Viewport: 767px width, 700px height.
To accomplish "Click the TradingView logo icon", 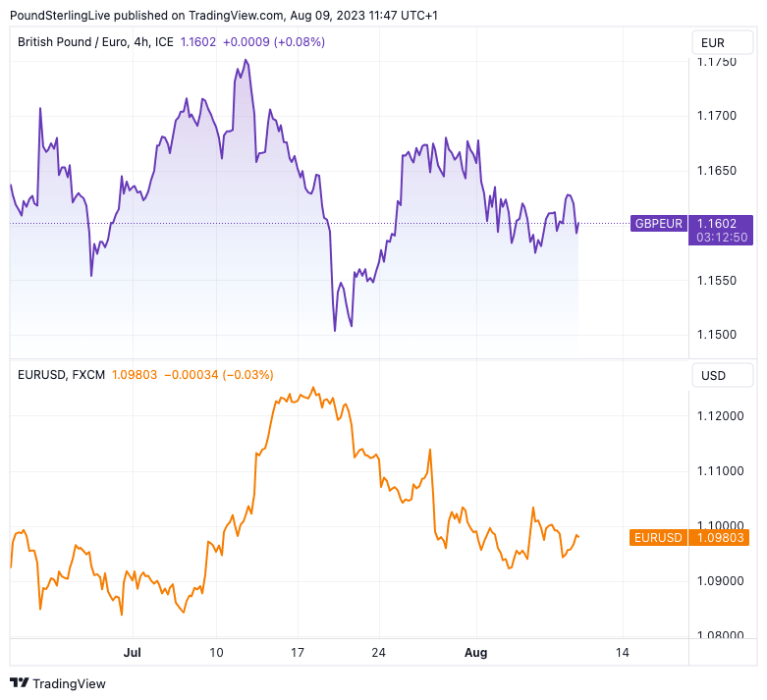I will 19,683.
